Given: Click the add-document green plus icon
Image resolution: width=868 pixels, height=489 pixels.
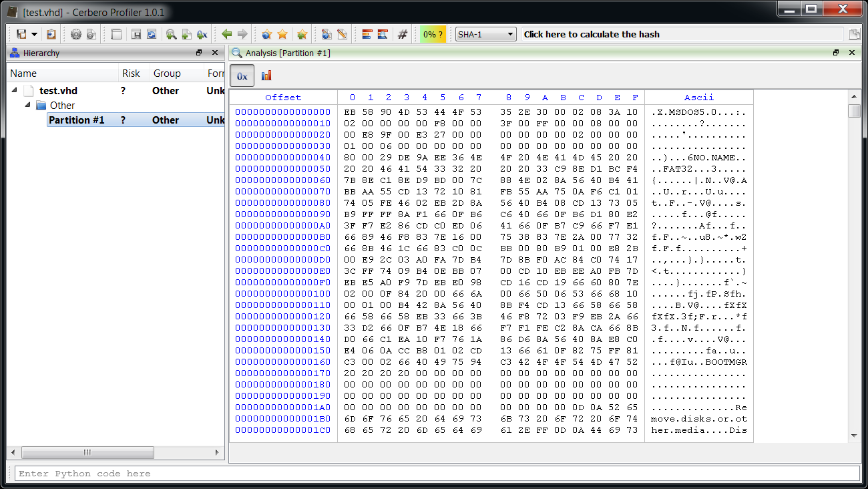Looking at the screenshot, I should click(186, 34).
